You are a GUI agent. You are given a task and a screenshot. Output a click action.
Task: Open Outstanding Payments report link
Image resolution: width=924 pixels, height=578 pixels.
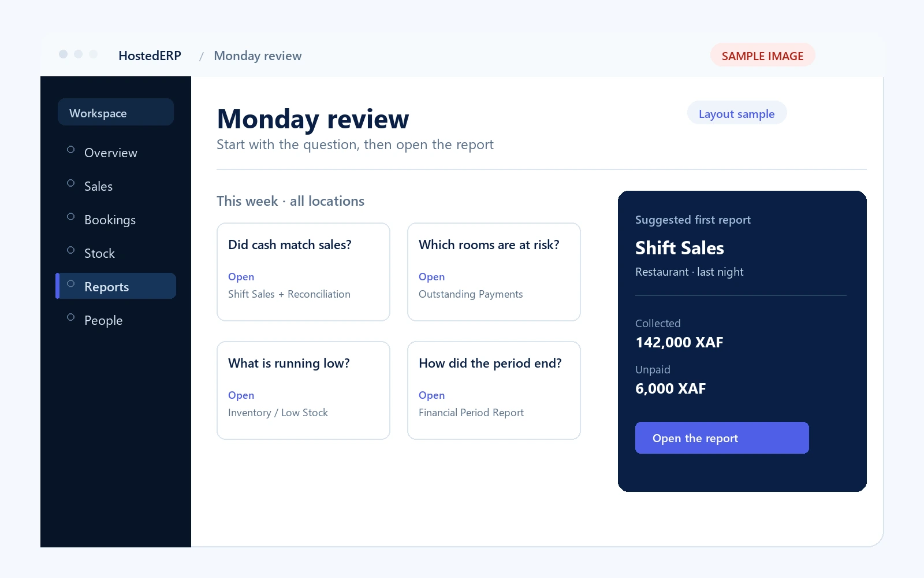(x=431, y=277)
